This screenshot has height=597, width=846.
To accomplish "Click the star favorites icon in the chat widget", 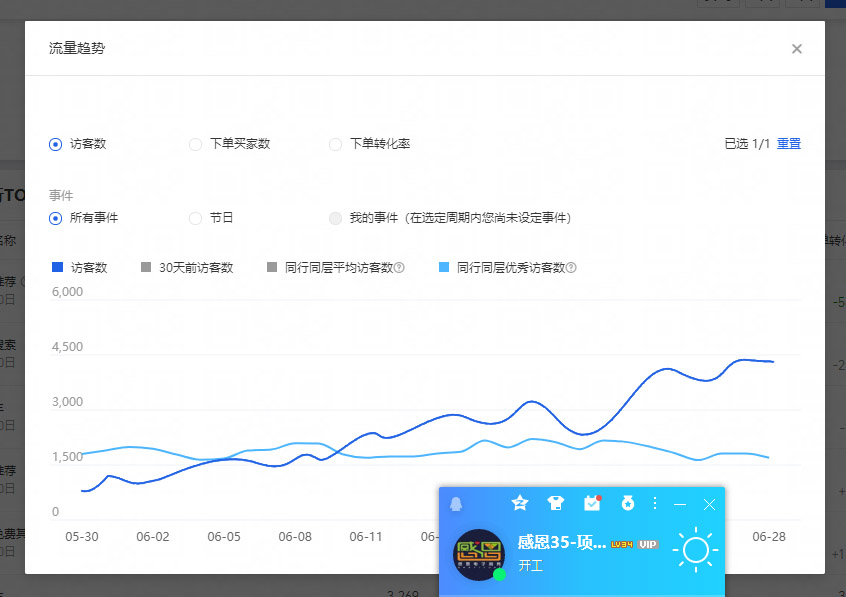I will pyautogui.click(x=519, y=504).
